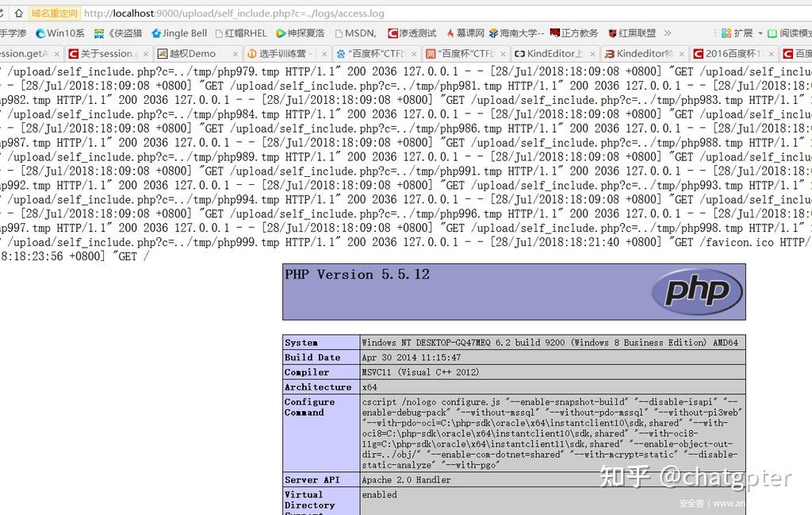Open the 《侠盗猎 bookmark
Image resolution: width=812 pixels, height=515 pixels.
(x=118, y=33)
